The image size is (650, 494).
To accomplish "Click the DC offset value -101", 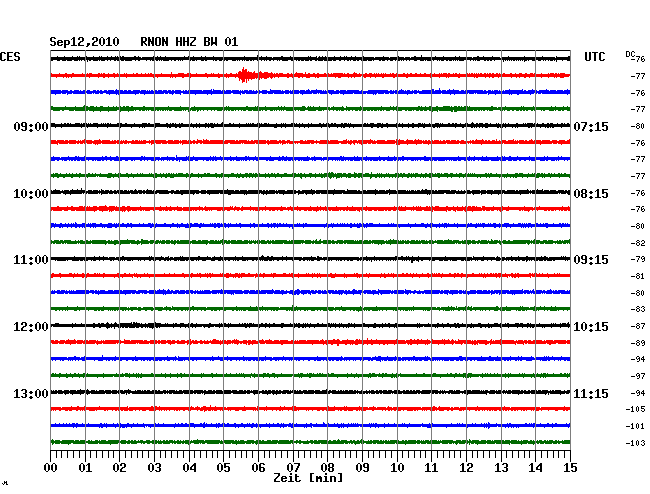I will [635, 426].
